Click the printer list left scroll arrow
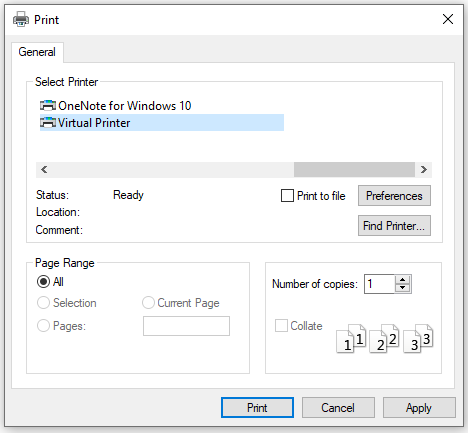Screen dimensions: 468x433 pos(44,170)
